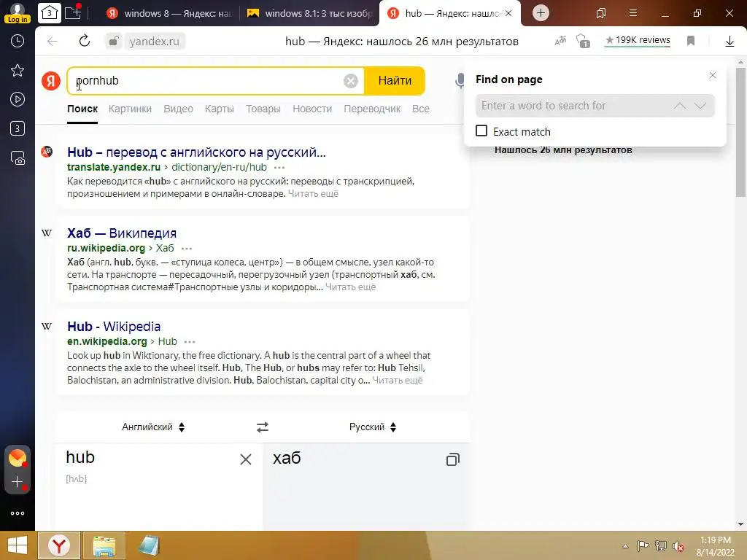Viewport: 747px width, 560px height.
Task: Click the shield protection icon with badge
Action: (x=583, y=41)
